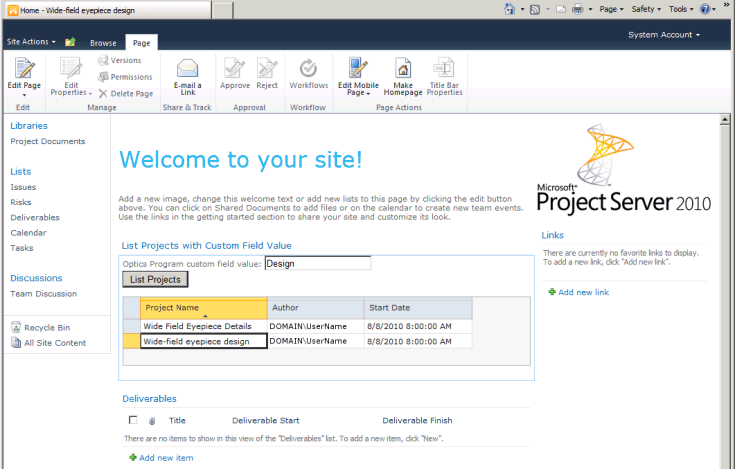Viewport: 735px width, 469px height.
Task: Click the Links web part title
Action: click(553, 235)
